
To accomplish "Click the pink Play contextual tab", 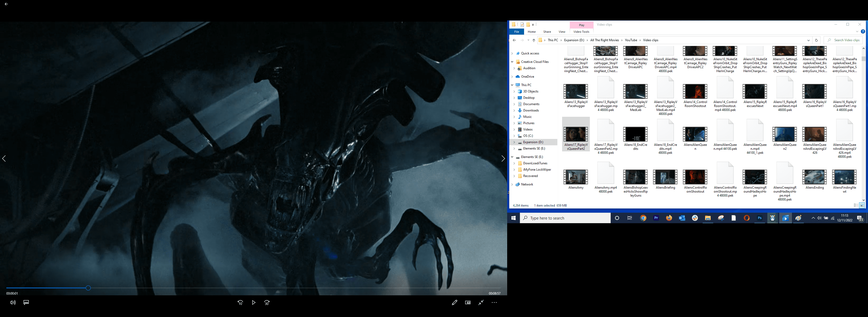I will pyautogui.click(x=582, y=25).
